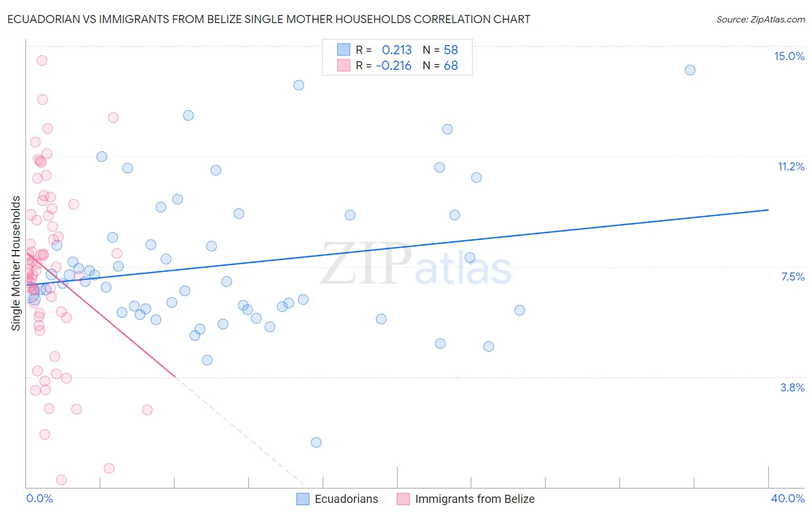The width and height of the screenshot is (812, 515).
Task: Click the blue Ecuadorians legend swatch
Action: pos(303,499)
